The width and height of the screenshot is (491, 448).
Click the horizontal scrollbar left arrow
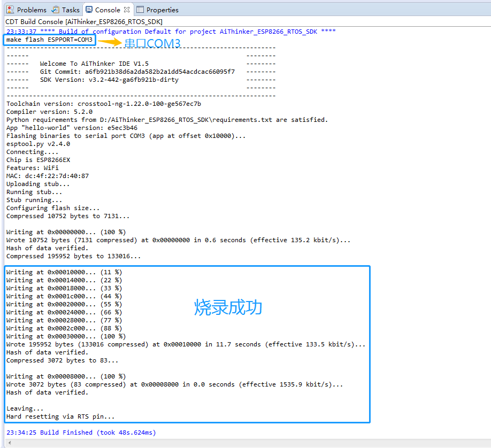click(10, 443)
